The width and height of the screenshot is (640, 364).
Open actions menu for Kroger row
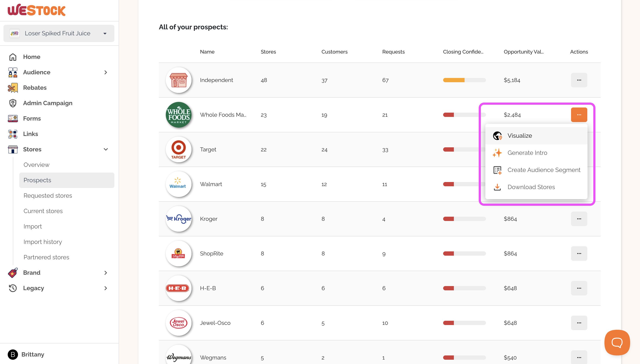pyautogui.click(x=579, y=219)
